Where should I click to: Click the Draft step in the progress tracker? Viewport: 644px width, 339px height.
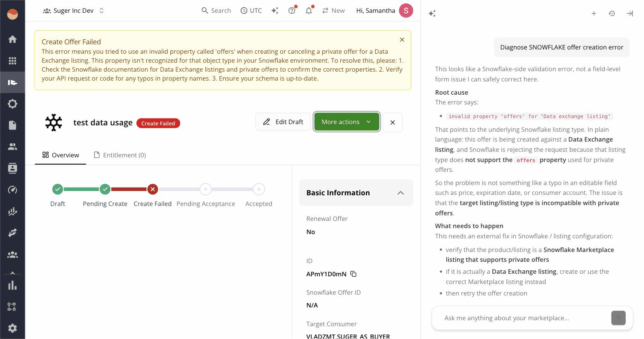click(x=57, y=189)
